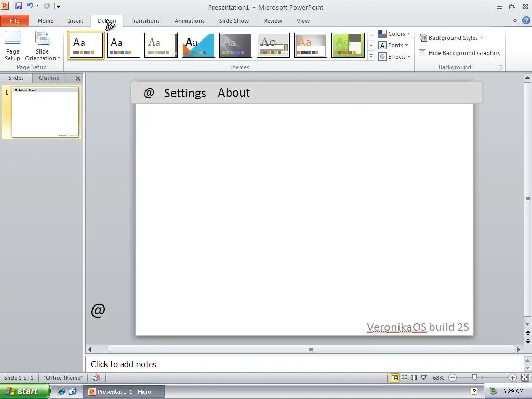The width and height of the screenshot is (532, 399).
Task: Switch to Reading View icon
Action: click(414, 378)
